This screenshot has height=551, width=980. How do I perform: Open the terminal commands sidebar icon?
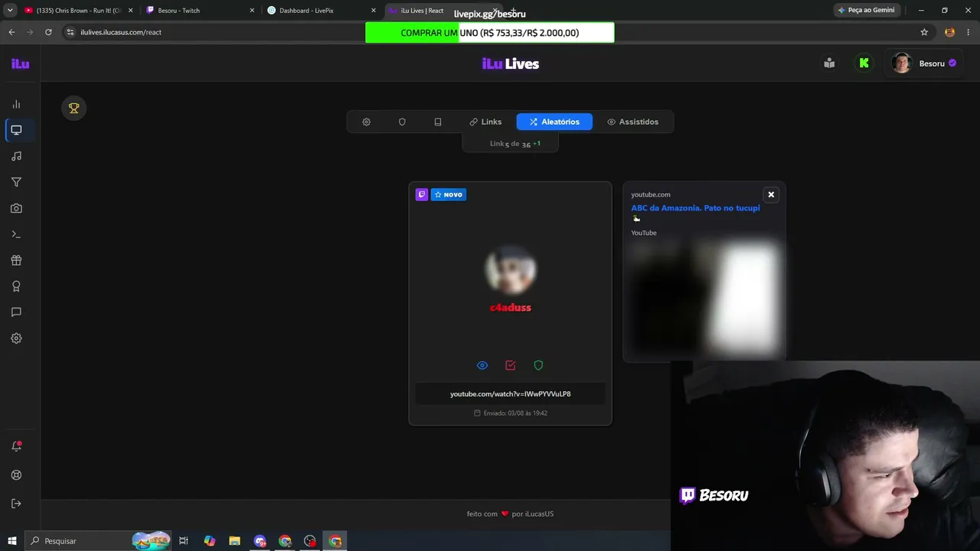pos(16,234)
